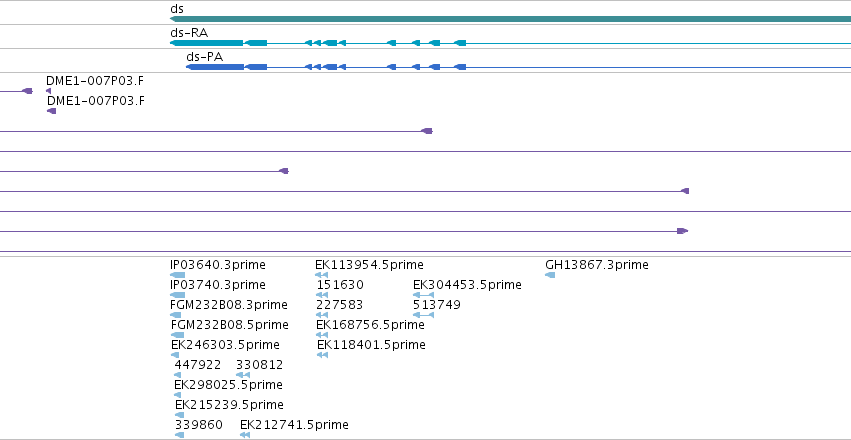The width and height of the screenshot is (851, 440).
Task: Select EK246303.5prime label
Action: coord(225,345)
